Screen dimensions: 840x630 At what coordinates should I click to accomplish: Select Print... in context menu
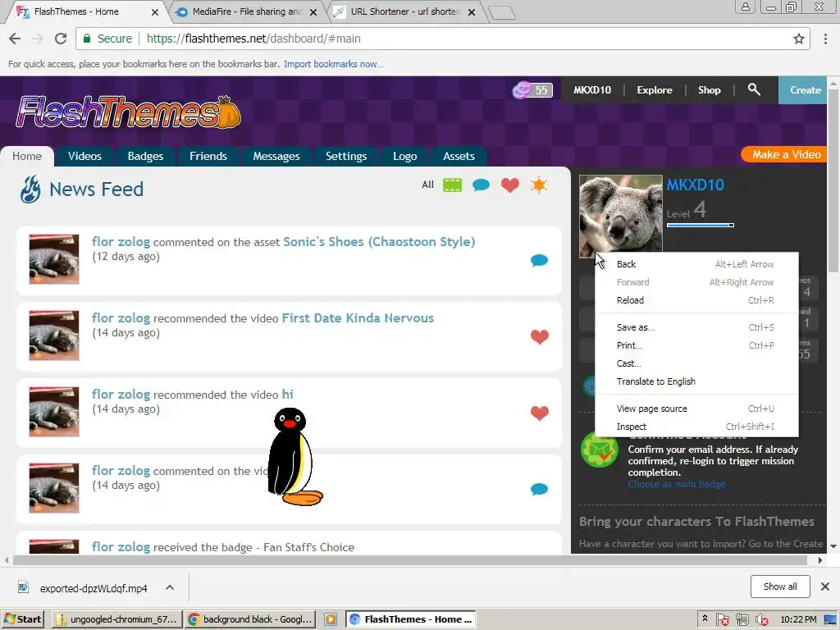(696, 345)
